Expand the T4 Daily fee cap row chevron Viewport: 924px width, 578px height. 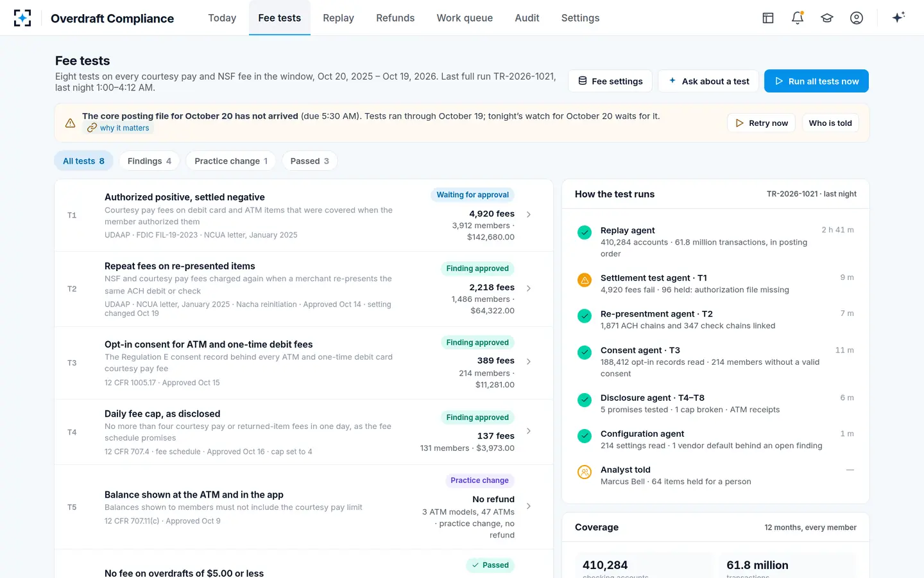click(x=529, y=431)
